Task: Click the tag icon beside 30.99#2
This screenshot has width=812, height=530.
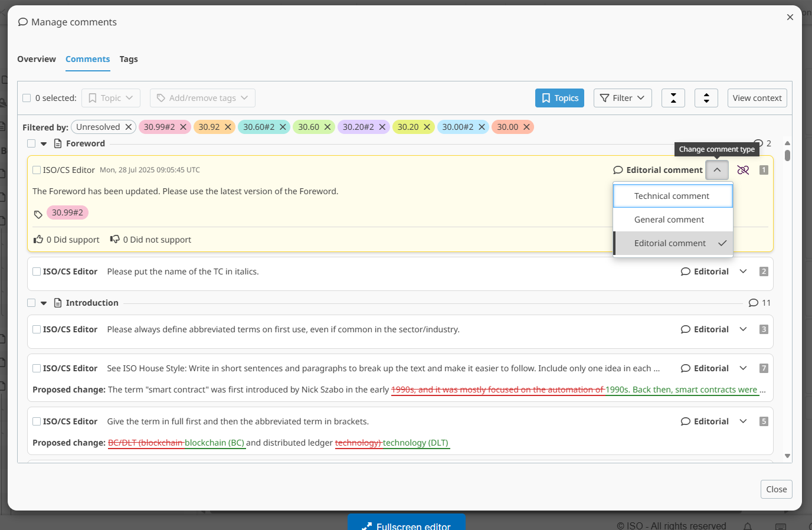Action: coord(38,214)
